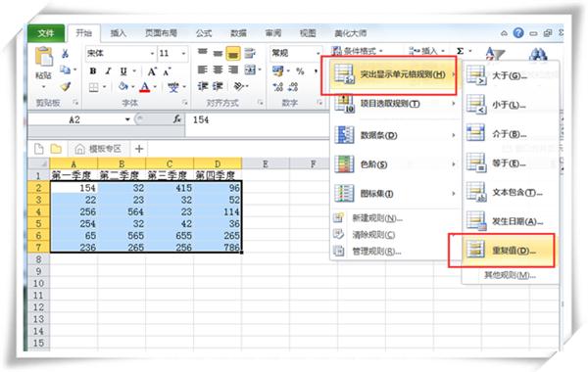Viewport: 588px width, 372px height.
Task: Open the cell borders button
Action: click(94, 88)
